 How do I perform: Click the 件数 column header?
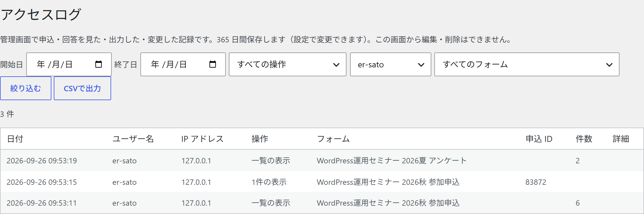tap(584, 139)
